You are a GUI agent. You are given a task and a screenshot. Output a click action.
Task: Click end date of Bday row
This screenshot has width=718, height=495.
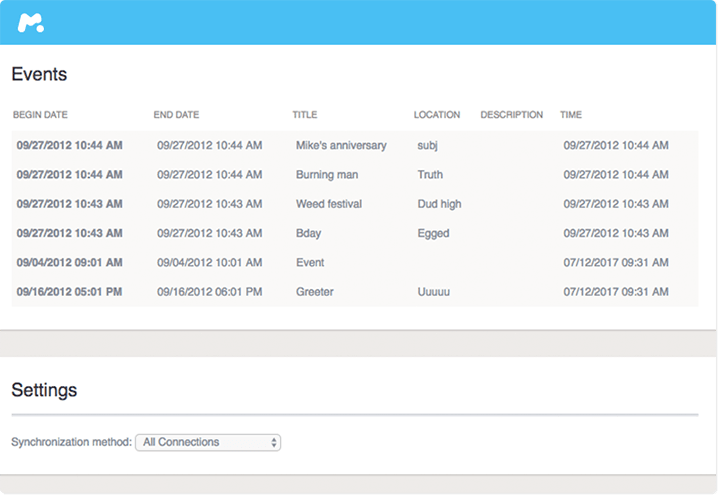tap(210, 234)
